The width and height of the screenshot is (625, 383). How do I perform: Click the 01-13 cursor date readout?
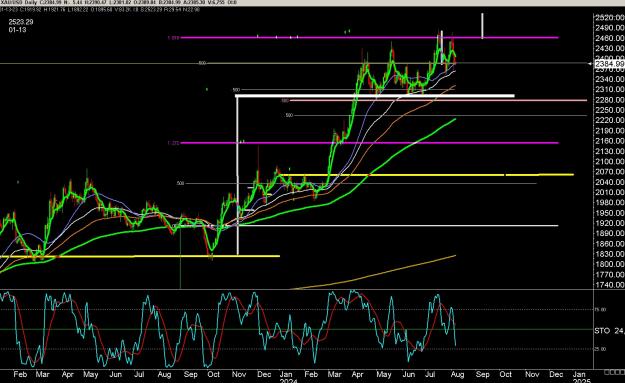click(17, 29)
